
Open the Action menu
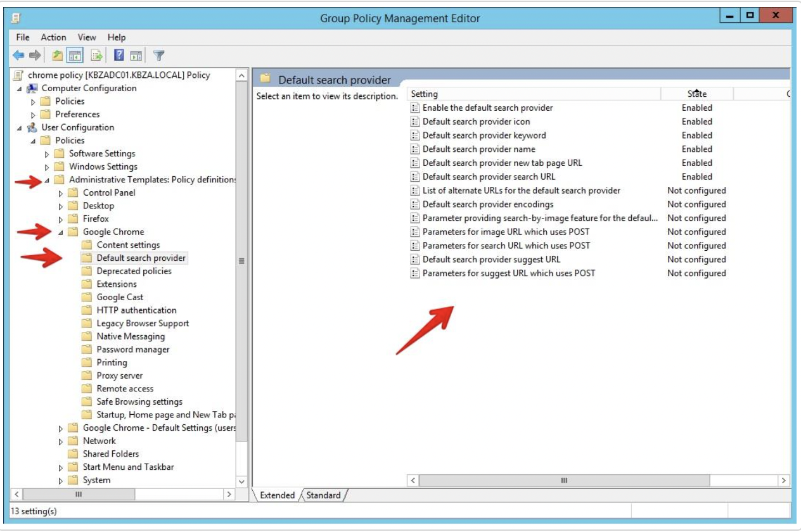[x=53, y=37]
